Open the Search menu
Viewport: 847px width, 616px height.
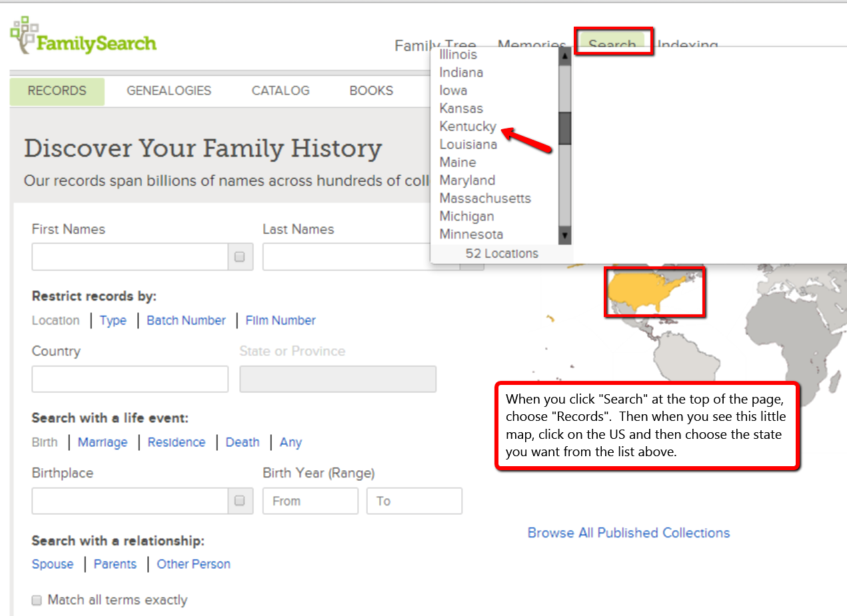click(612, 44)
